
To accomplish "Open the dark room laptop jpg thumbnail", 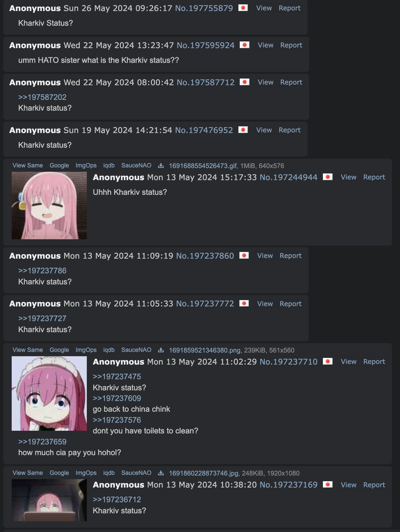I will pos(49,500).
